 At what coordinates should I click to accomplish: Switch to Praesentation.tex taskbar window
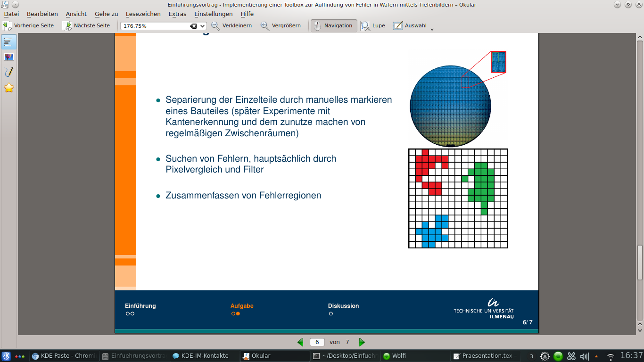[485, 356]
